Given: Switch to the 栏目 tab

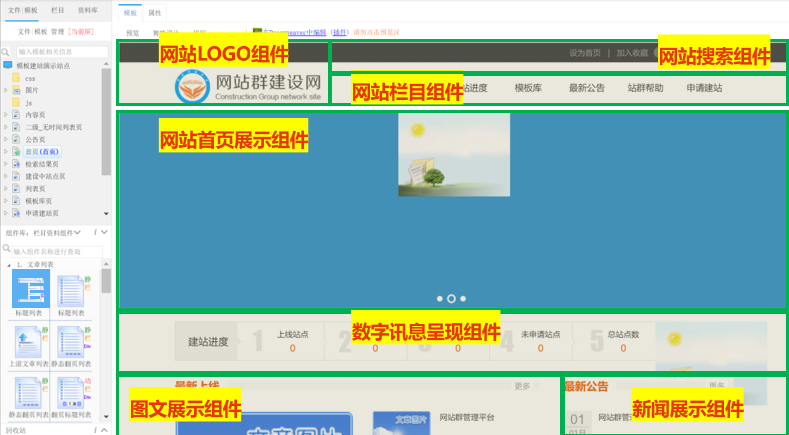Looking at the screenshot, I should 58,10.
